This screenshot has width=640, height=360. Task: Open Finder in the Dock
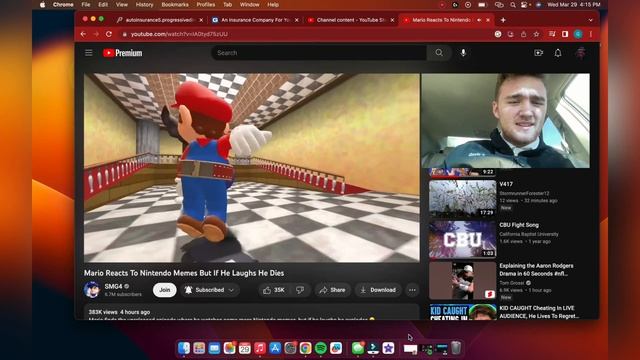coord(184,348)
